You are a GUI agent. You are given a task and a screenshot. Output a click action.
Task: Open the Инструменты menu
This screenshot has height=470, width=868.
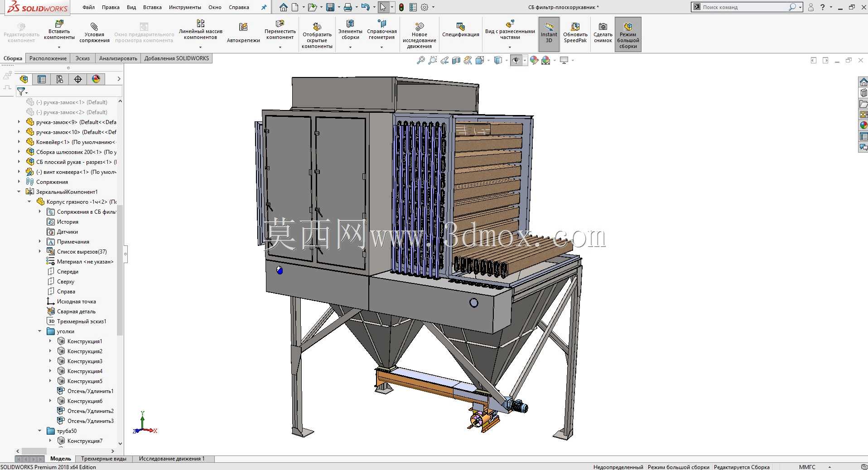tap(185, 7)
